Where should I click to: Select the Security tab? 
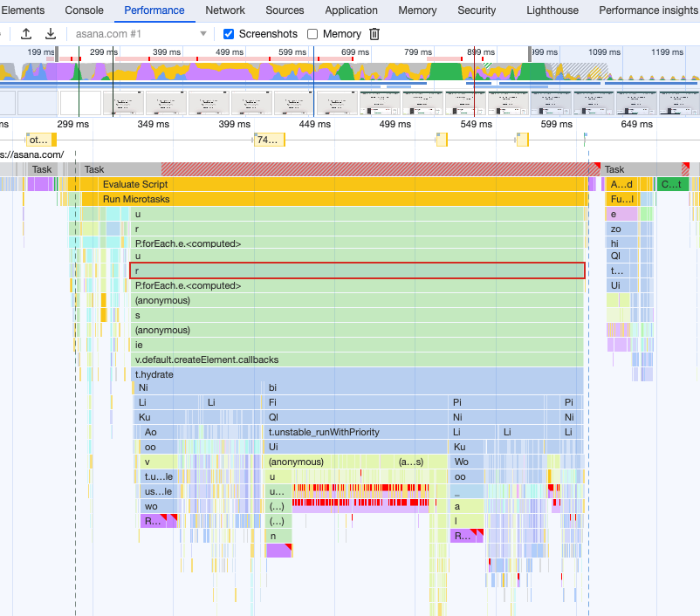tap(477, 10)
